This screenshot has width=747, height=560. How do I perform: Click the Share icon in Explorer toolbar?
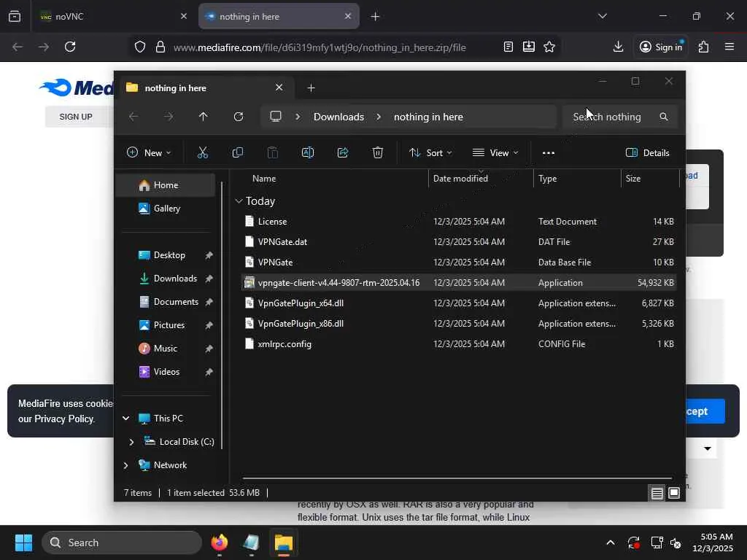pos(343,152)
